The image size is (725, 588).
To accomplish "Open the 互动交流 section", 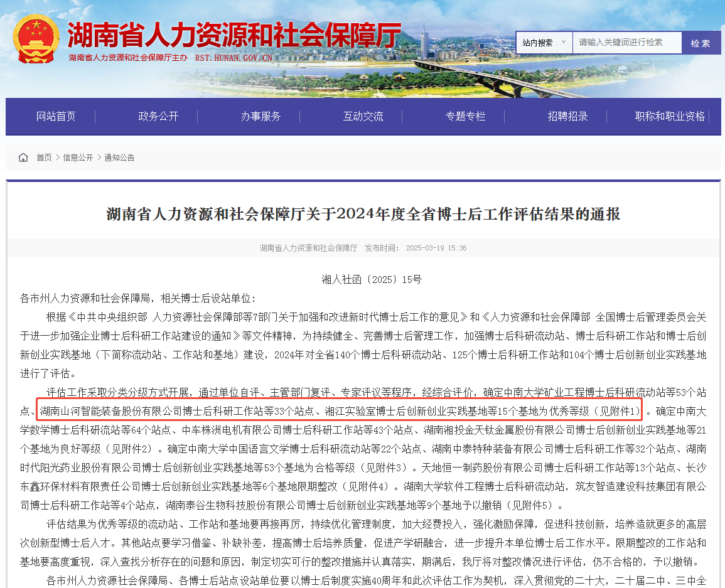I will pos(364,116).
